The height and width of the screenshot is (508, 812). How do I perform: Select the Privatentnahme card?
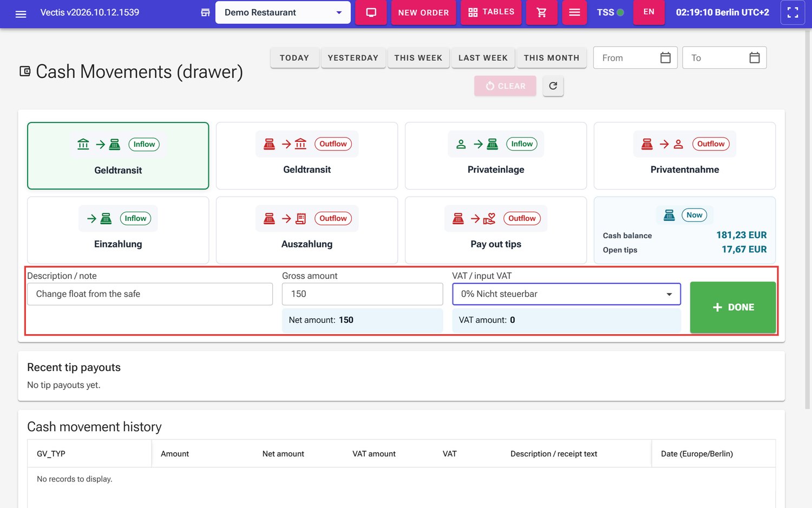(685, 156)
